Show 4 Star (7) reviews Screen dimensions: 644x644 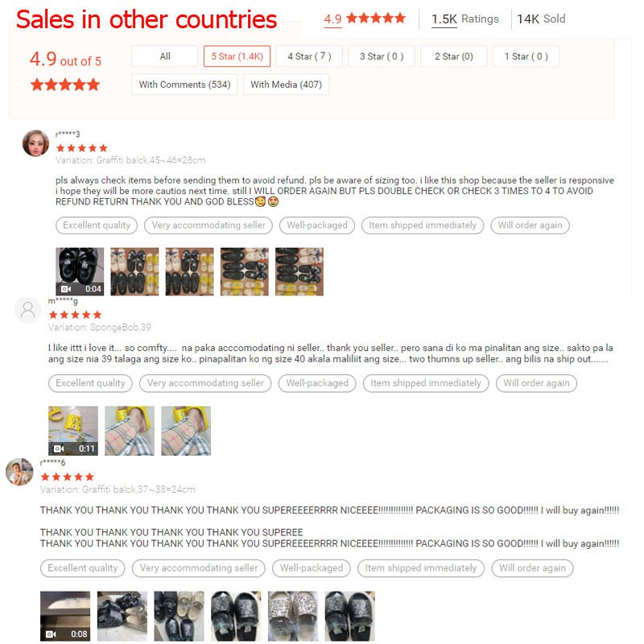(x=309, y=56)
